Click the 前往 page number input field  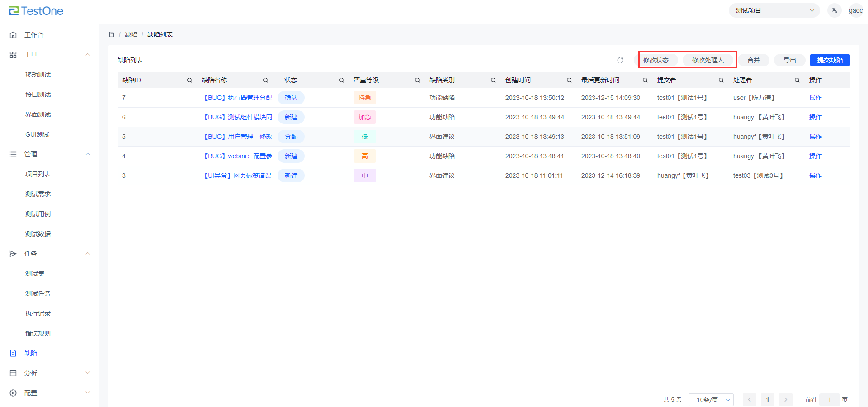(x=829, y=400)
